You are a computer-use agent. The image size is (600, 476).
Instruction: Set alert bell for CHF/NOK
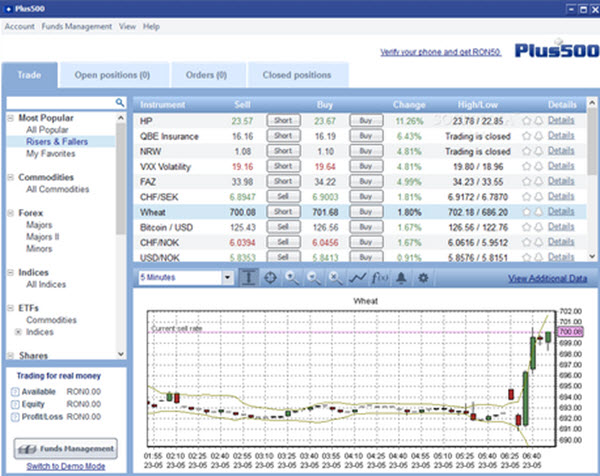pyautogui.click(x=538, y=242)
